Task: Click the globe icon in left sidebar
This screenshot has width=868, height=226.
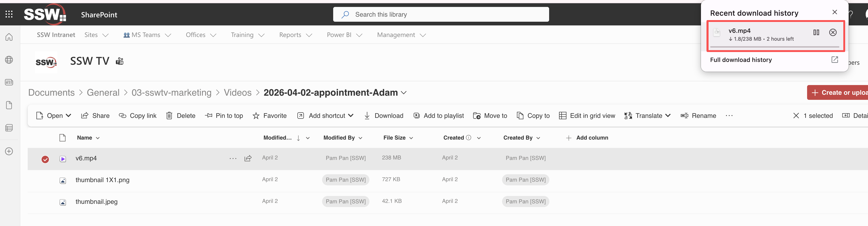Action: point(9,60)
